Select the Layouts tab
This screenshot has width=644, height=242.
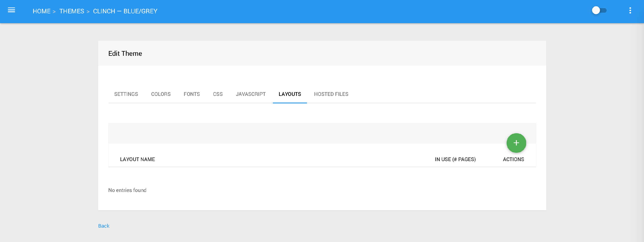click(290, 94)
